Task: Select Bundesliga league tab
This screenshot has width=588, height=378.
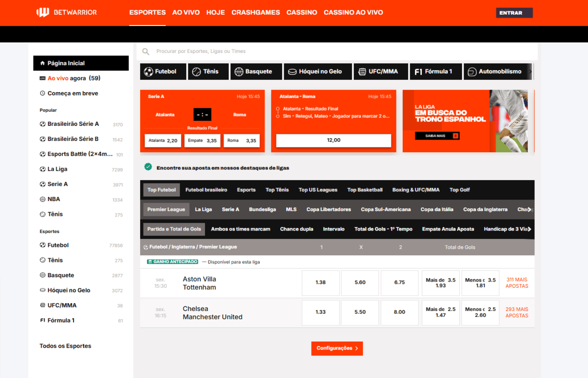Action: pyautogui.click(x=262, y=210)
